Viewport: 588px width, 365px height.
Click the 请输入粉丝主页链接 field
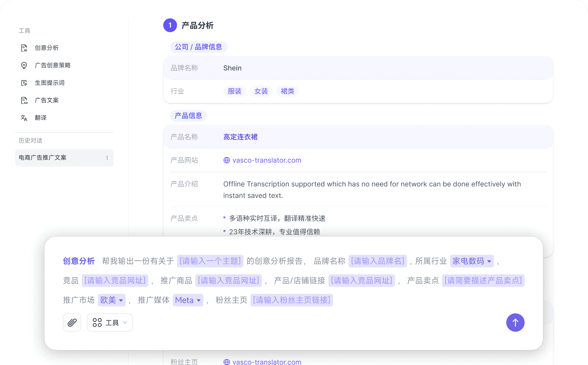tap(291, 300)
